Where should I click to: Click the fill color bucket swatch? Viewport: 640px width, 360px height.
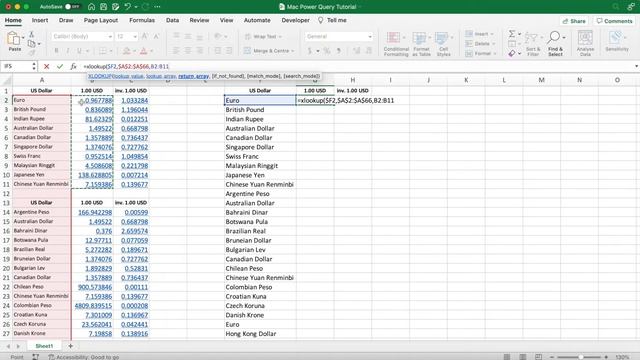(x=127, y=51)
